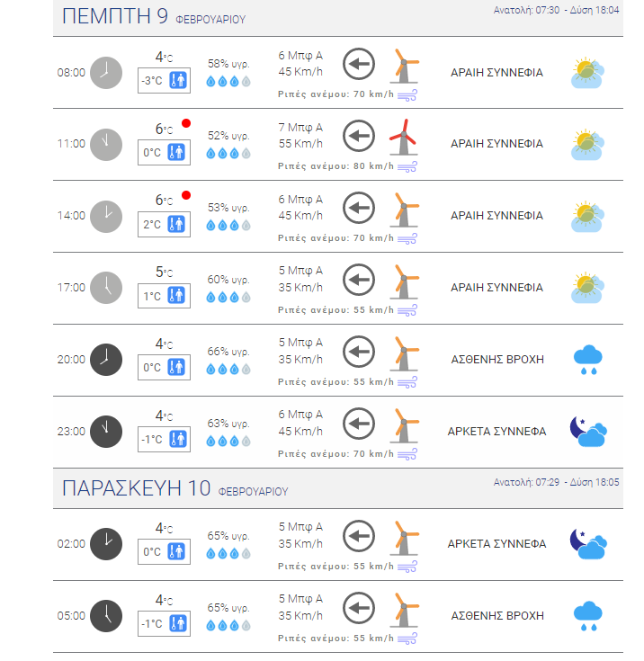Click the feels-like thermometer icon at 08:00
This screenshot has width=644, height=661.
tap(178, 80)
